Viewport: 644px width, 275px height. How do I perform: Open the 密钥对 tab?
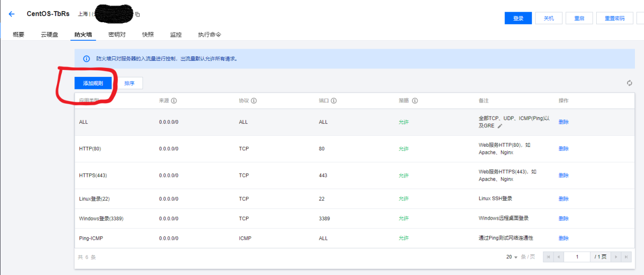(117, 35)
